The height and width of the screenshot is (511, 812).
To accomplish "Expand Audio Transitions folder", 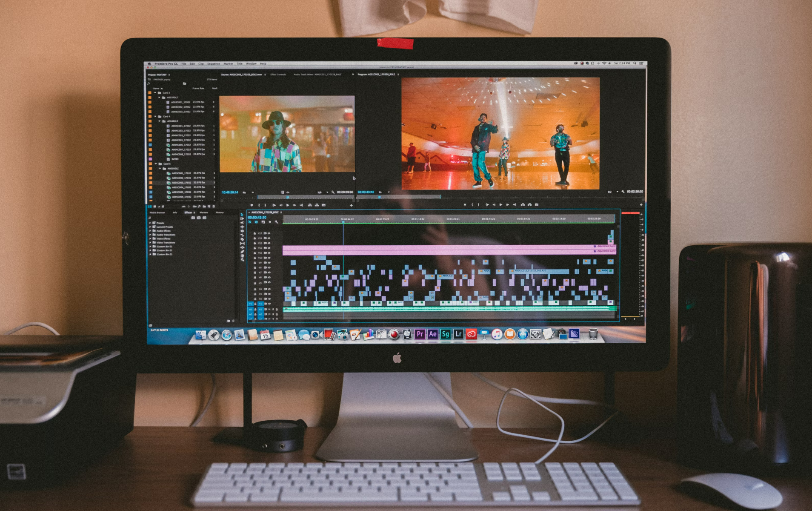I will (x=150, y=235).
